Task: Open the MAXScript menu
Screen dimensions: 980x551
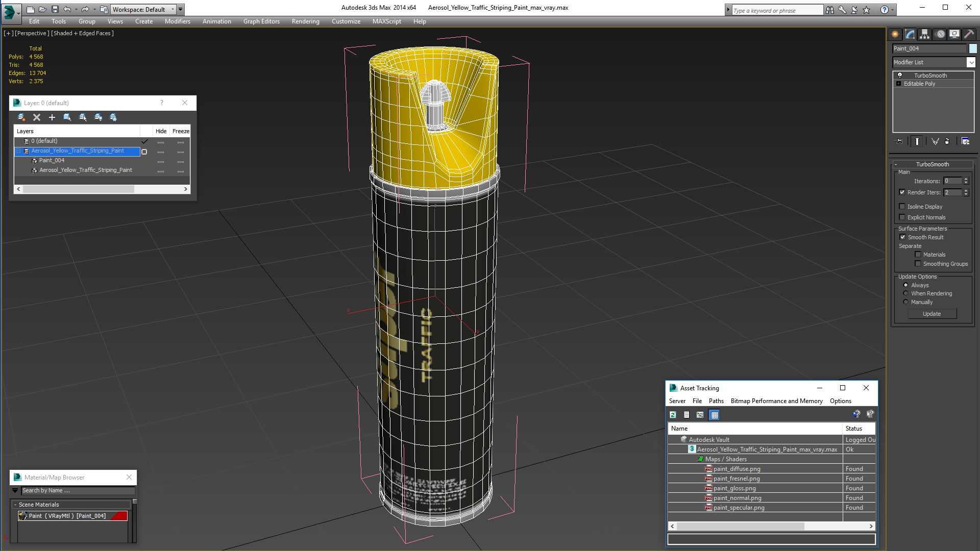Action: 386,21
